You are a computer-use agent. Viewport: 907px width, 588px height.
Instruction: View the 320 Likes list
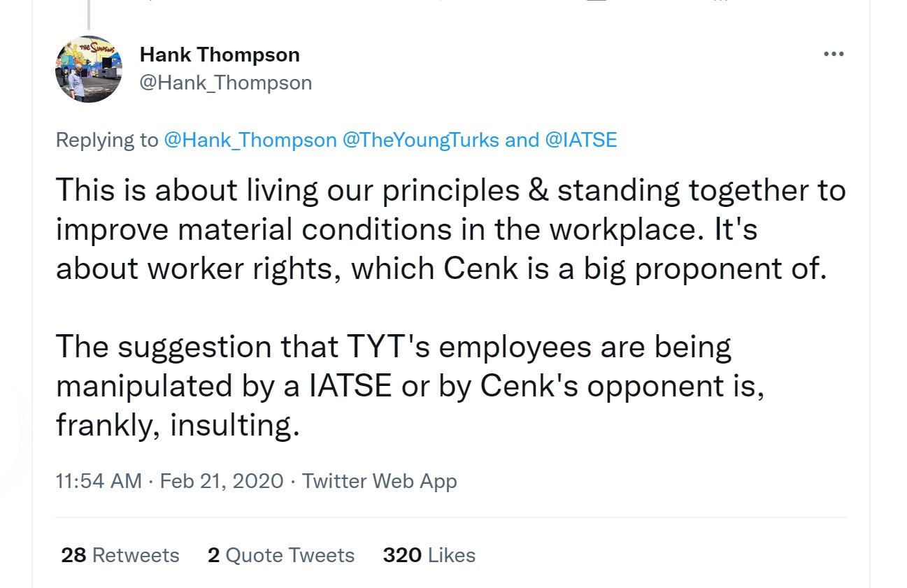[428, 555]
